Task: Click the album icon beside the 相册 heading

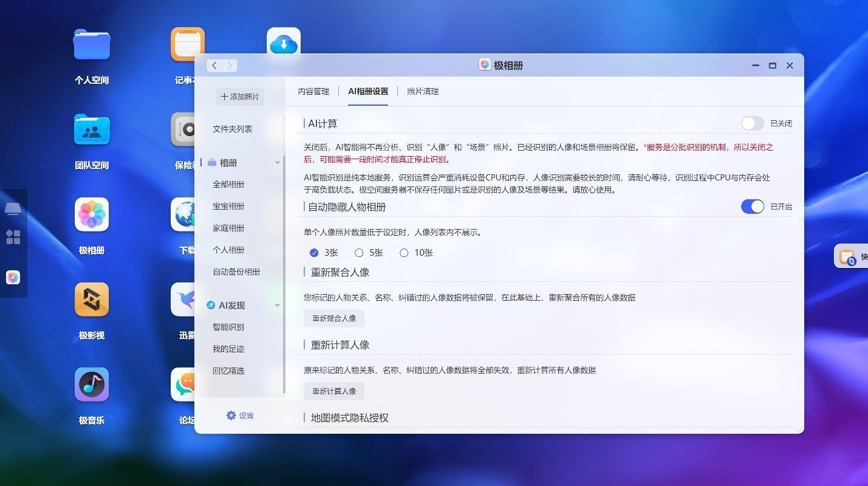Action: coord(212,163)
